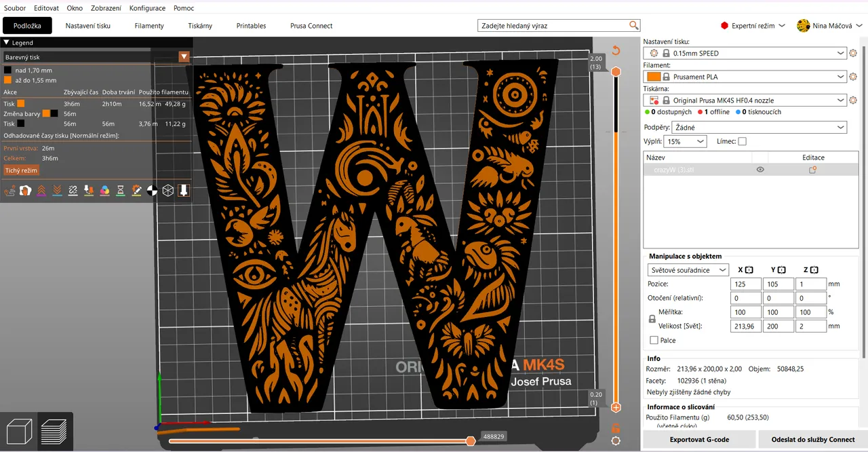
Task: Edit filament settings gear beside Prusament PLA
Action: (x=854, y=77)
